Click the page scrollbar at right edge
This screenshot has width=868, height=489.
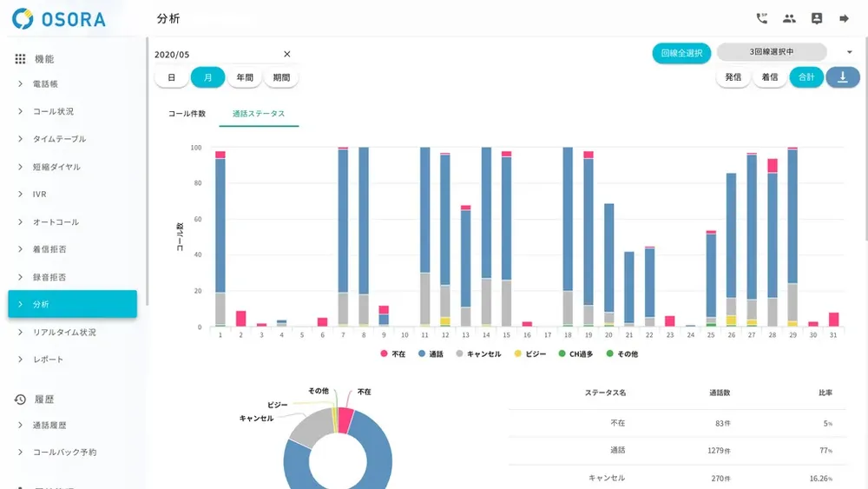865,138
